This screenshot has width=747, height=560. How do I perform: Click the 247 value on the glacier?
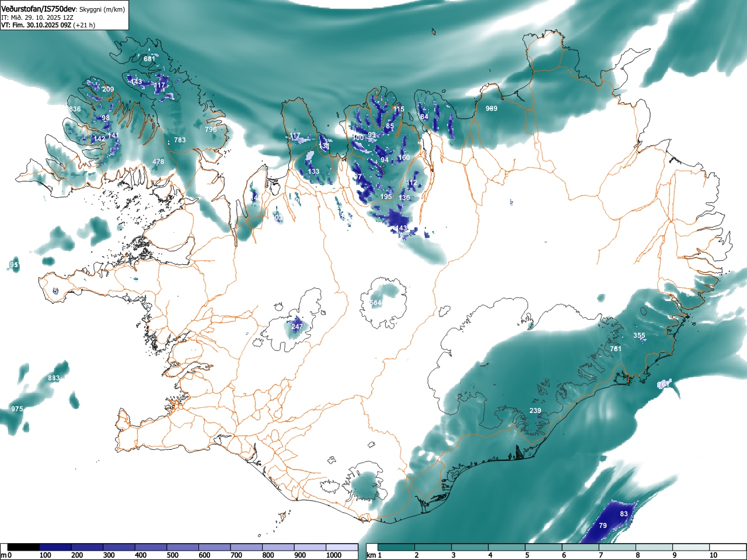[297, 327]
